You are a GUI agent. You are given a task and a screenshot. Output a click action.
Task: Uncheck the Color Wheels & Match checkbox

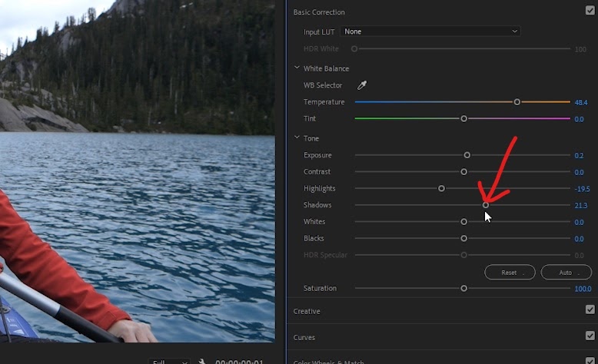[x=590, y=361]
